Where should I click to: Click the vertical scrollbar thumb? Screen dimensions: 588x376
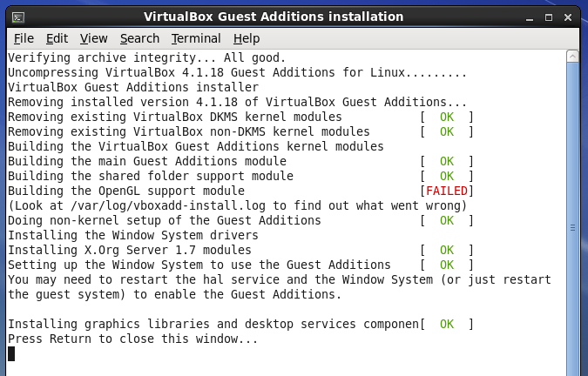pyautogui.click(x=572, y=219)
